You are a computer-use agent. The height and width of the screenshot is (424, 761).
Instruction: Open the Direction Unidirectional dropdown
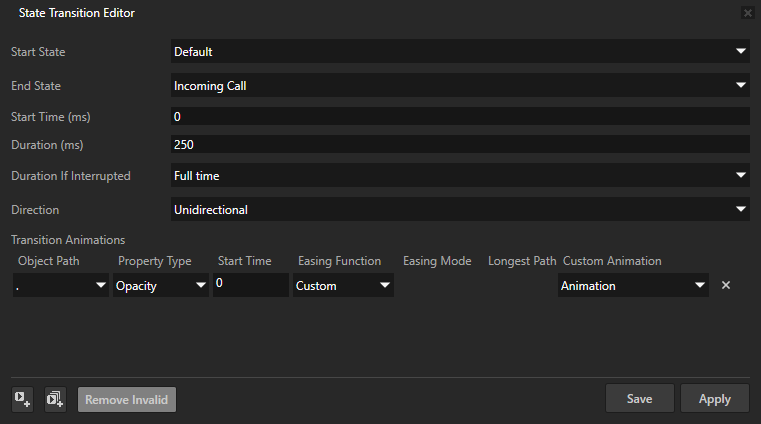(x=460, y=210)
